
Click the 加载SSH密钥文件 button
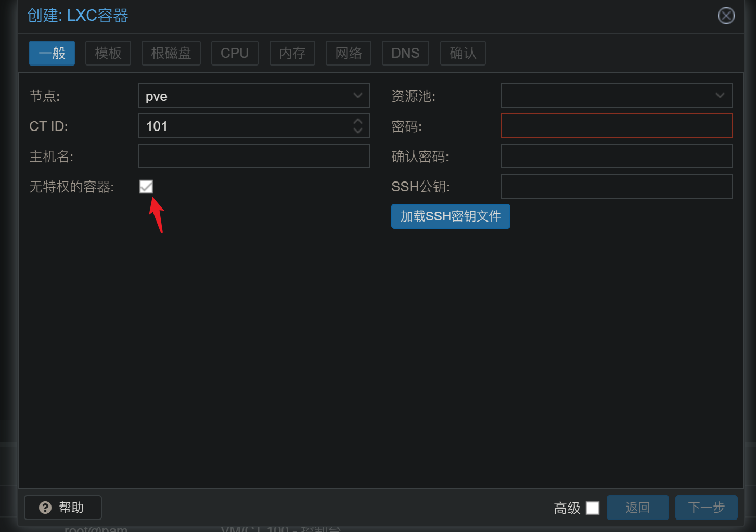(451, 216)
